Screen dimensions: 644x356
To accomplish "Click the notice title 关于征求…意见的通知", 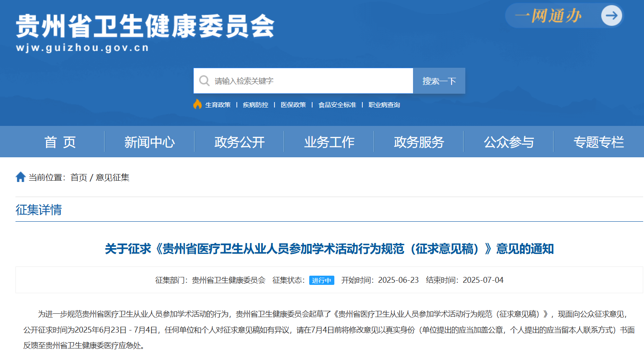I will coord(329,249).
